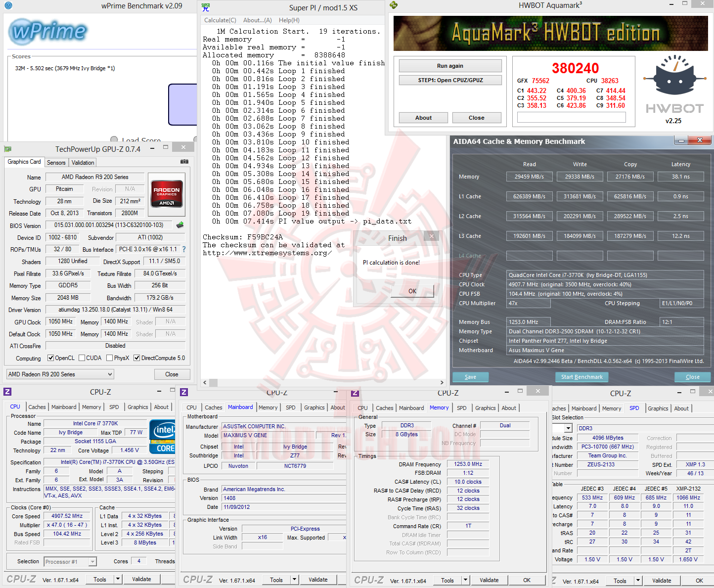Select the Graphics Card tab in GPU-Z
Image resolution: width=714 pixels, height=588 pixels.
click(x=24, y=162)
